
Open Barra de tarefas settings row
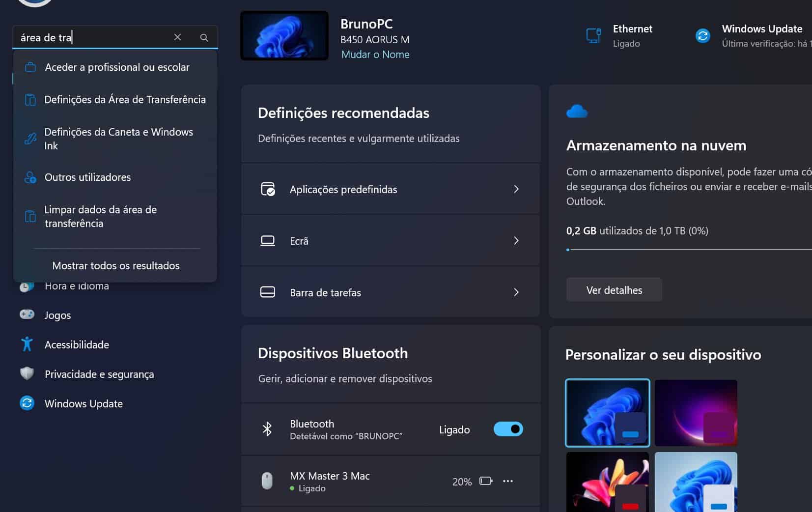[x=391, y=292]
